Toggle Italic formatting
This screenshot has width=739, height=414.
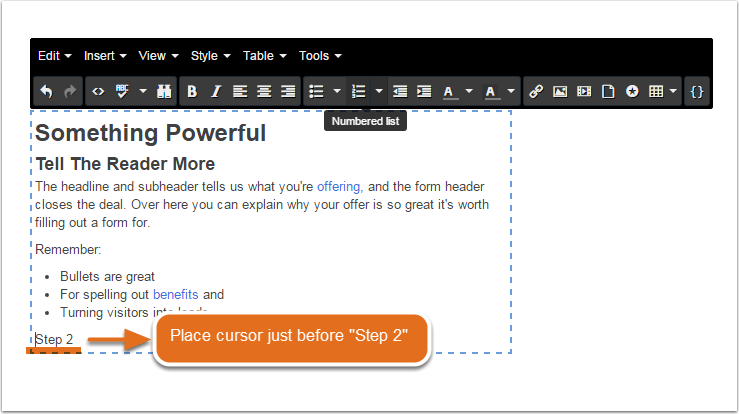point(216,91)
